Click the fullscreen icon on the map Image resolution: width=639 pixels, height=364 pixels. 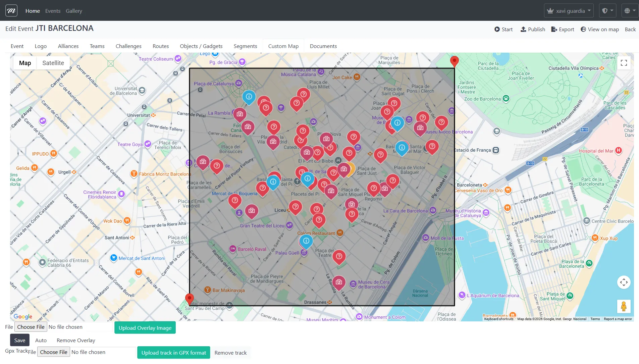point(624,63)
